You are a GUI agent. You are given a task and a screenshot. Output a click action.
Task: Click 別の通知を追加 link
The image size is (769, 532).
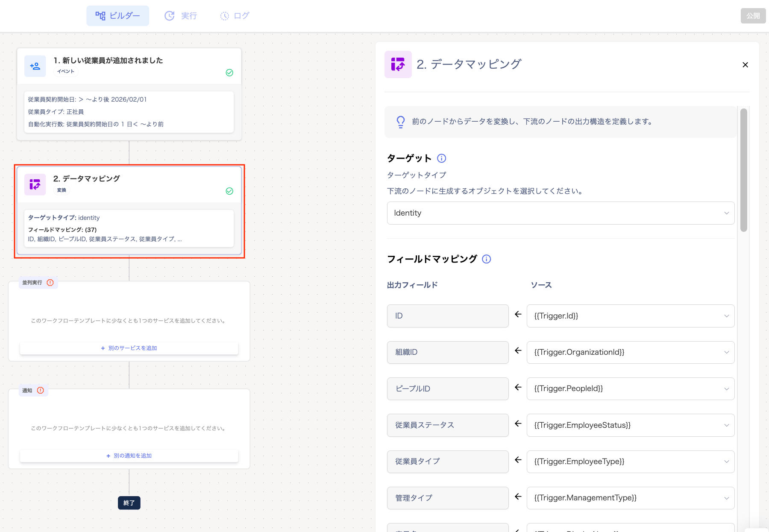[x=129, y=456]
